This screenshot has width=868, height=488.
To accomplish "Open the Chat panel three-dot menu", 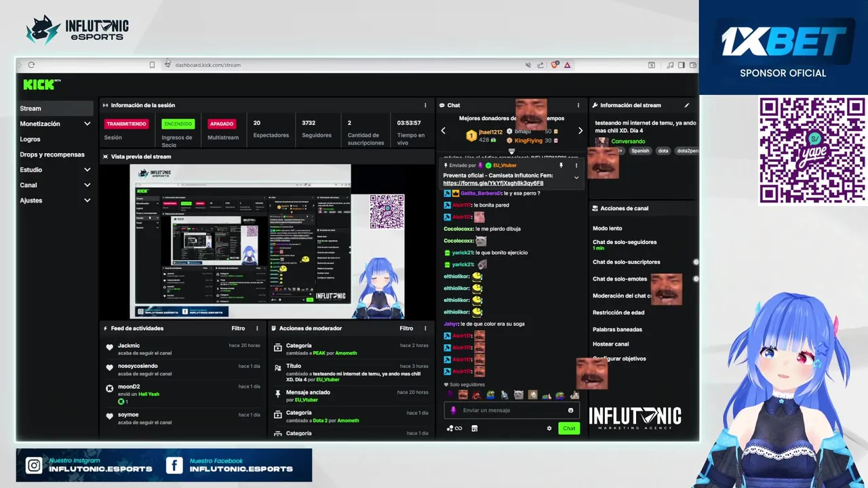I will click(578, 105).
